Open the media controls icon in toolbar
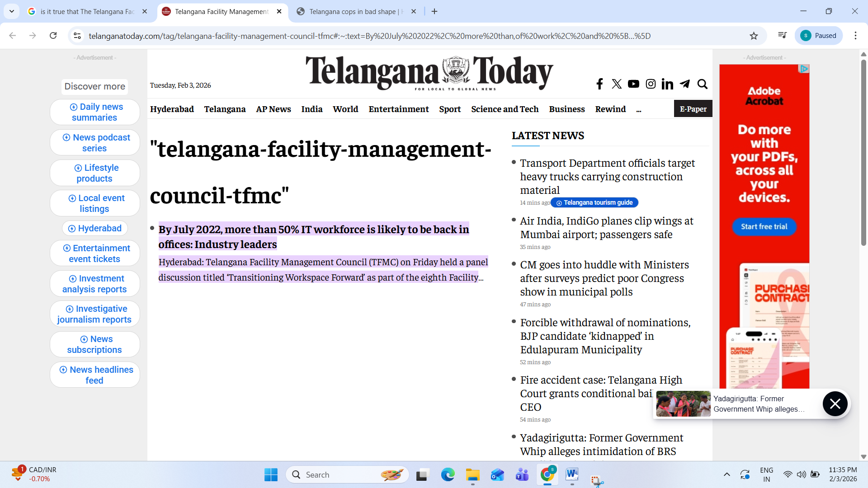 [782, 36]
